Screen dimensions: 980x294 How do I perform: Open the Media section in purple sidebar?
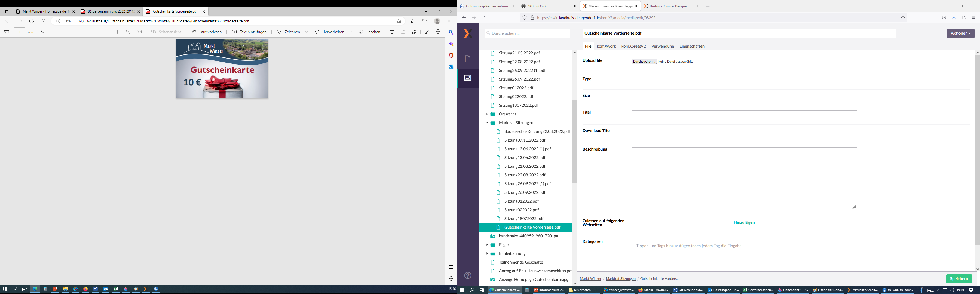click(468, 78)
